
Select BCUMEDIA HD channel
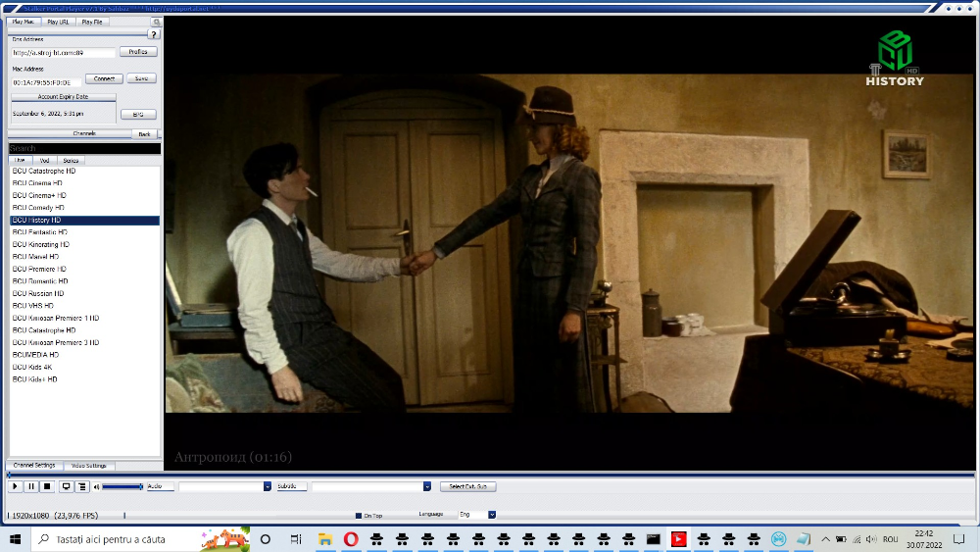coord(84,355)
